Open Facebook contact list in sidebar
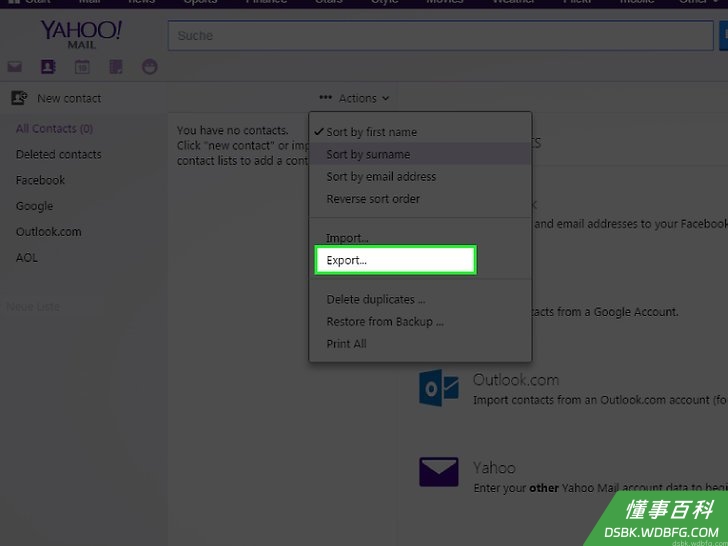 [40, 180]
